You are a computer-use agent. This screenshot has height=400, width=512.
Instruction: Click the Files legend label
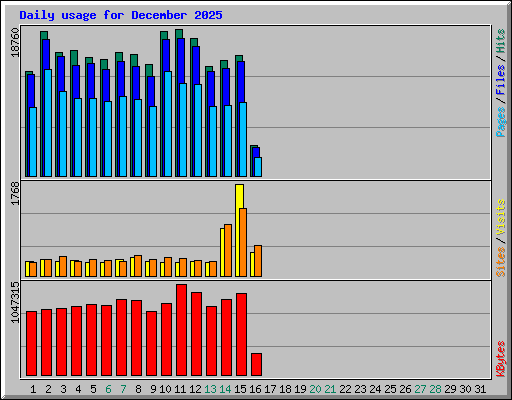[x=501, y=80]
